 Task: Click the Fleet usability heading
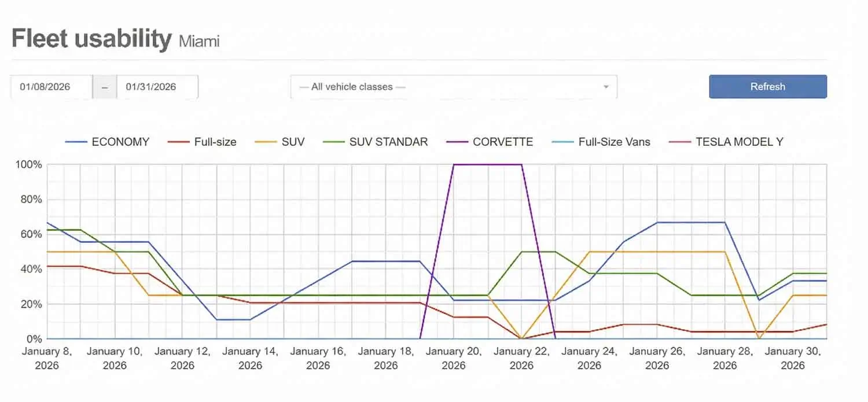tap(91, 38)
